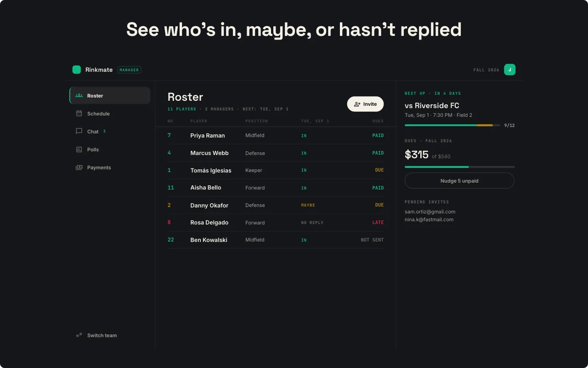Open Tomás Iglesias player row
588x368 pixels.
[276, 170]
